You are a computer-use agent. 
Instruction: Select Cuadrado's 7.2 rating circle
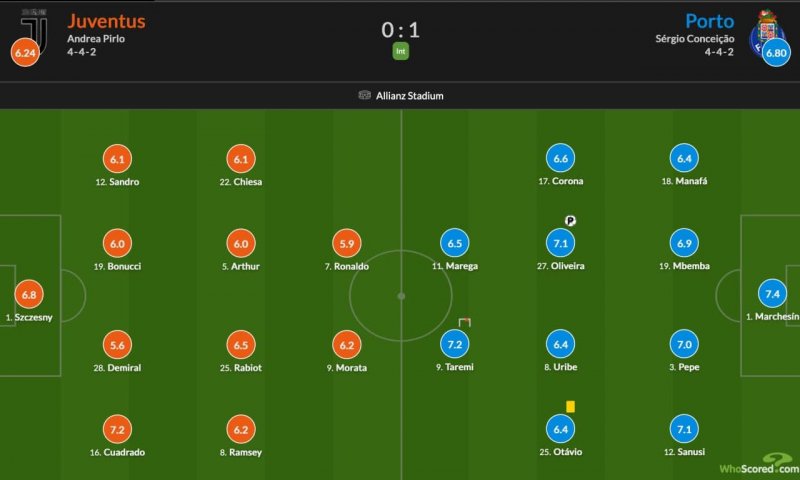coord(117,429)
